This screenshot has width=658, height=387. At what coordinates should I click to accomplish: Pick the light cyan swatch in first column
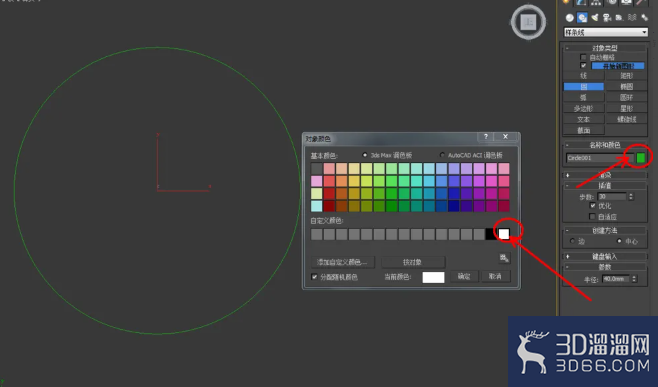click(316, 206)
